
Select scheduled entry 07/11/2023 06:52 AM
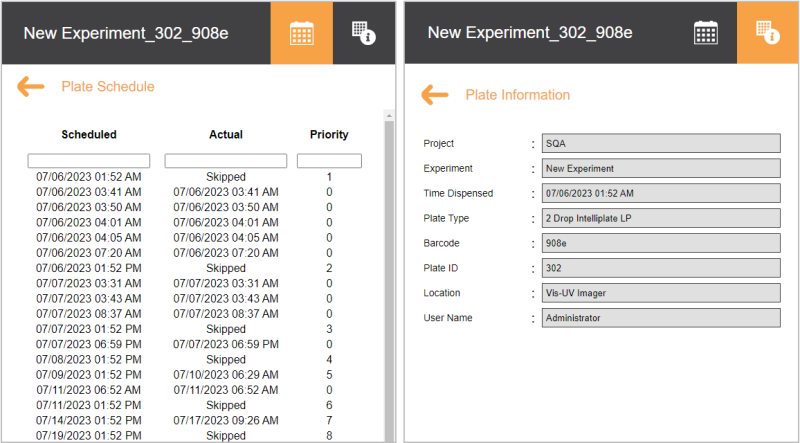[89, 390]
